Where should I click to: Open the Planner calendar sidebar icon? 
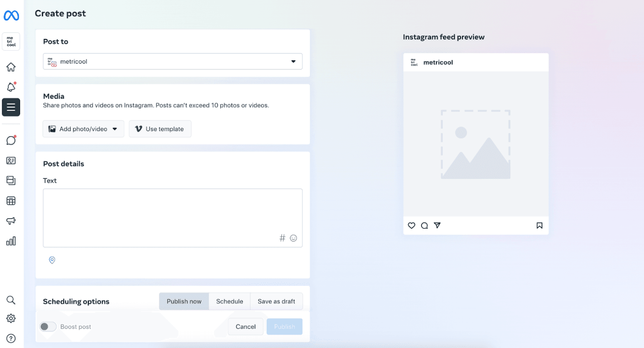[11, 201]
